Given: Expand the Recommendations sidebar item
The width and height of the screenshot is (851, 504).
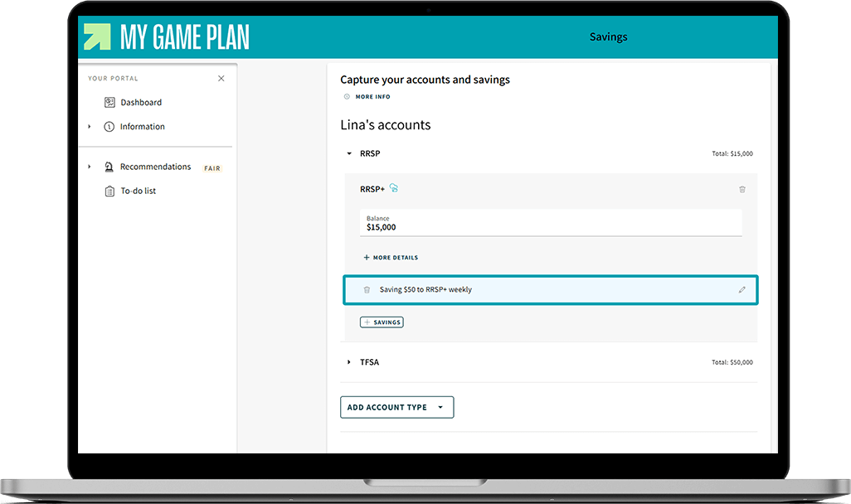Looking at the screenshot, I should 90,167.
